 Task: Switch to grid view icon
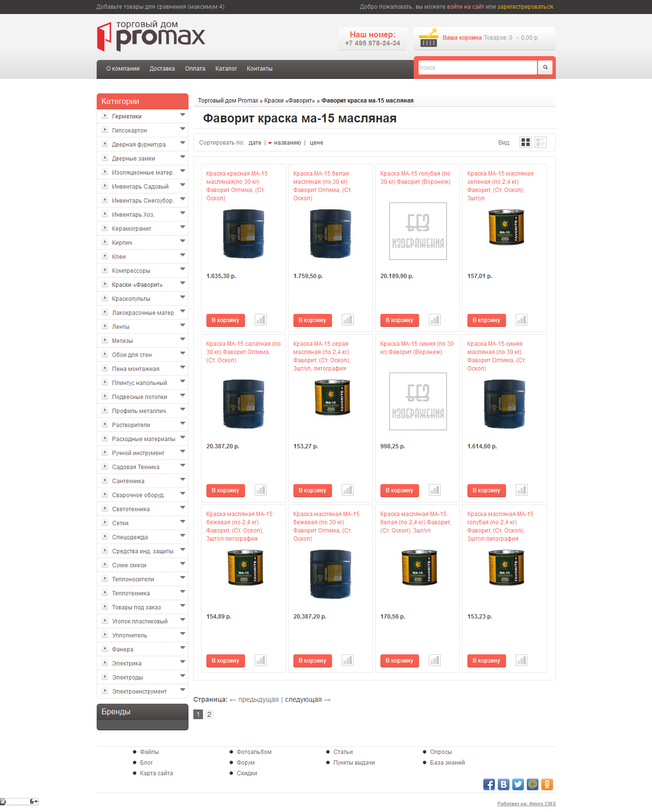(x=525, y=142)
